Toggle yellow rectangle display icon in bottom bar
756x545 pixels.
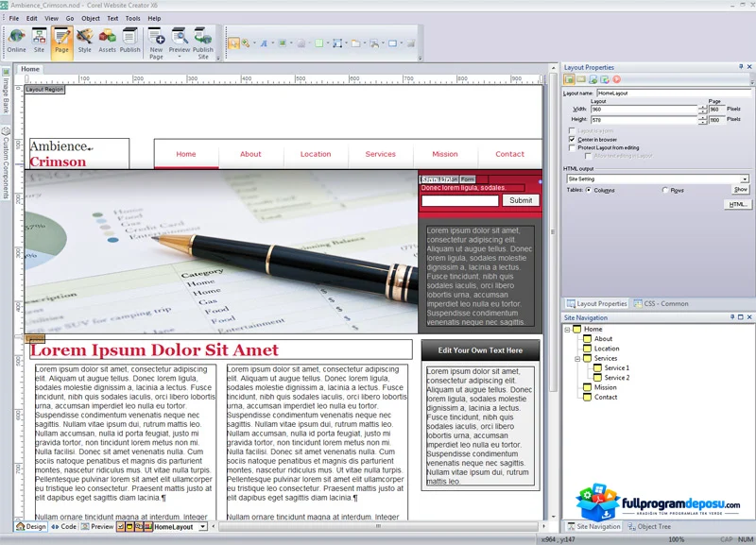click(x=129, y=527)
